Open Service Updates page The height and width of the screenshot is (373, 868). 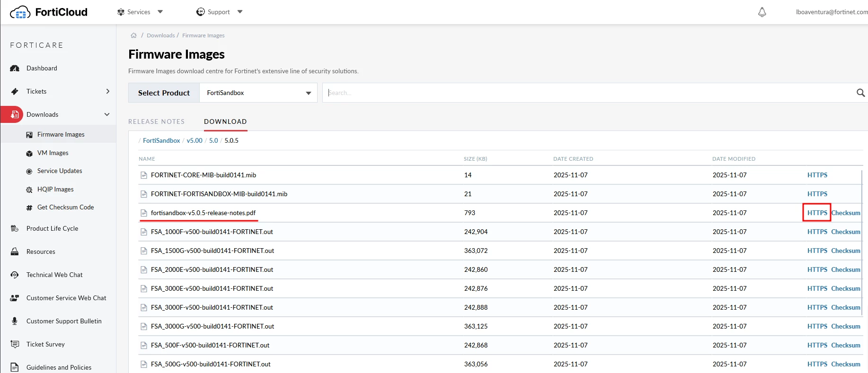(x=60, y=171)
